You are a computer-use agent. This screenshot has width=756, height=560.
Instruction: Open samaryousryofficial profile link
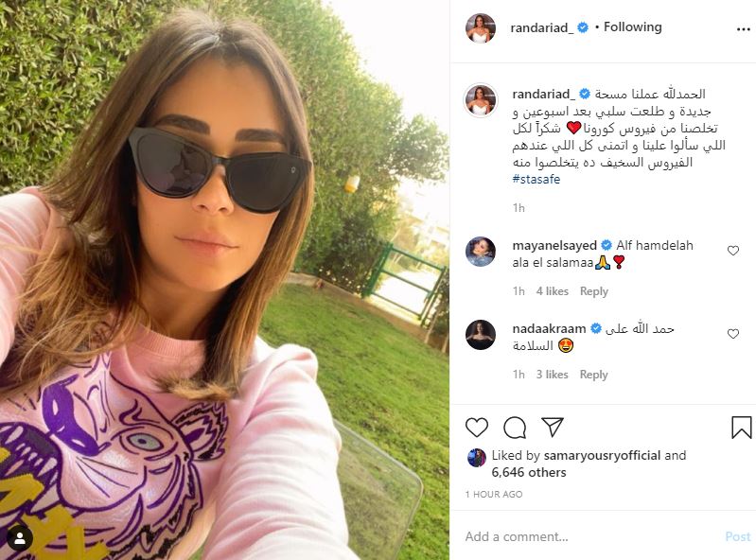602,455
